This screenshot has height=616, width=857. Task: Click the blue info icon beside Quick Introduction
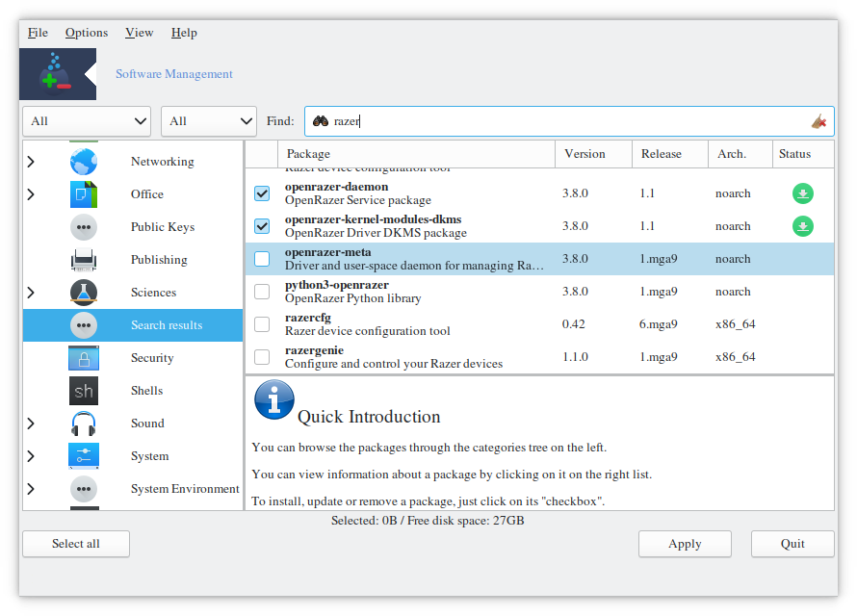pos(274,399)
